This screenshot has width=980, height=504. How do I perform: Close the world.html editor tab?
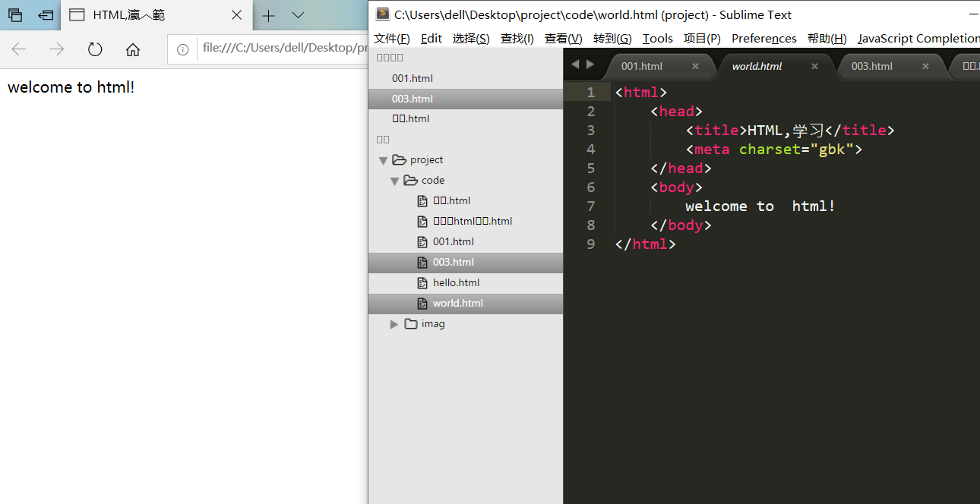pyautogui.click(x=814, y=67)
